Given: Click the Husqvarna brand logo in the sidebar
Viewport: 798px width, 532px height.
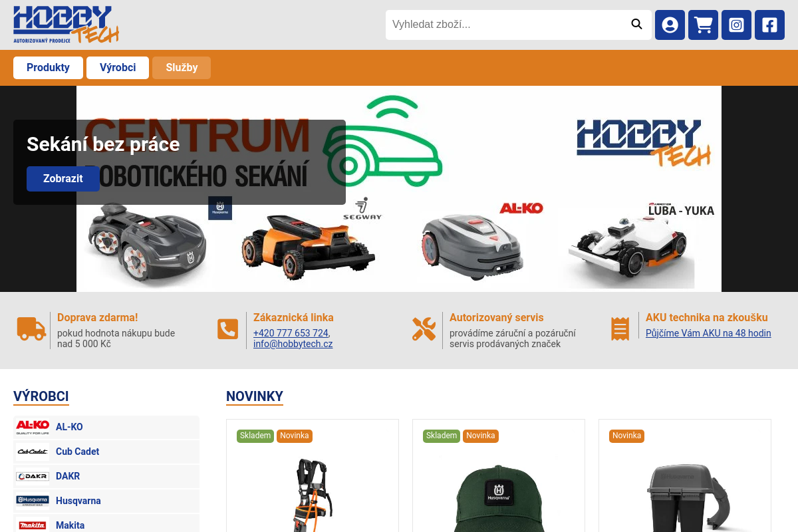Looking at the screenshot, I should [x=33, y=501].
